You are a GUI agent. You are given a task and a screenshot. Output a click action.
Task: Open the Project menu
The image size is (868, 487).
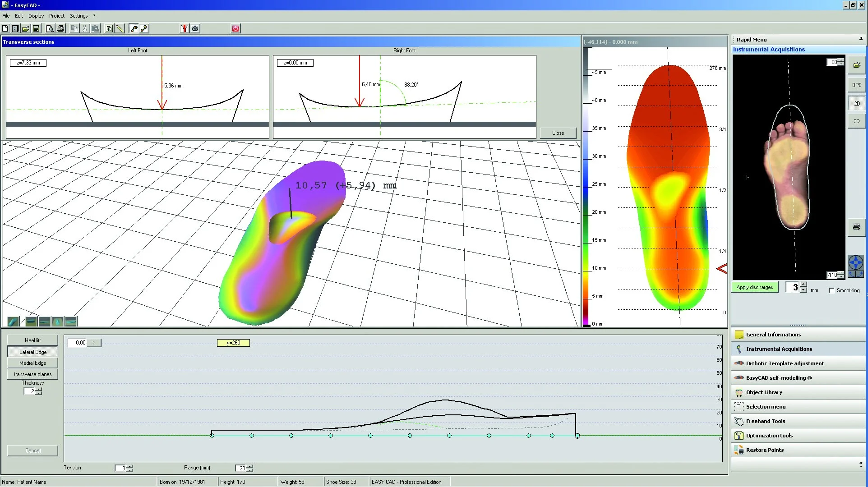point(56,16)
